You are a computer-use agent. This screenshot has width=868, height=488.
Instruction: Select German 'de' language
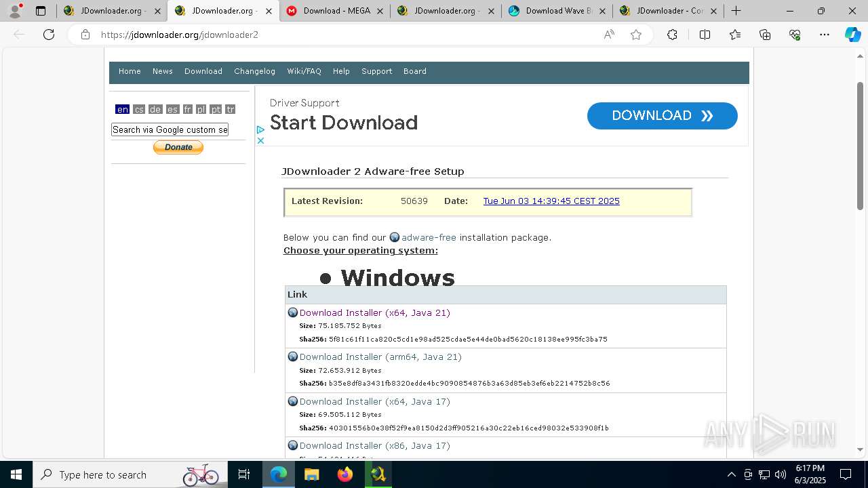pos(155,109)
